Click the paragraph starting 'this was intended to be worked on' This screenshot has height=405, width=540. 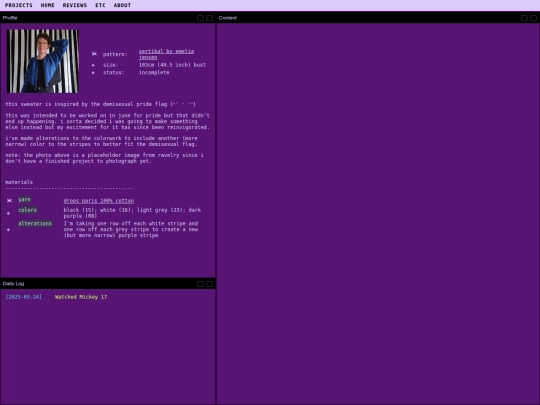point(107,121)
